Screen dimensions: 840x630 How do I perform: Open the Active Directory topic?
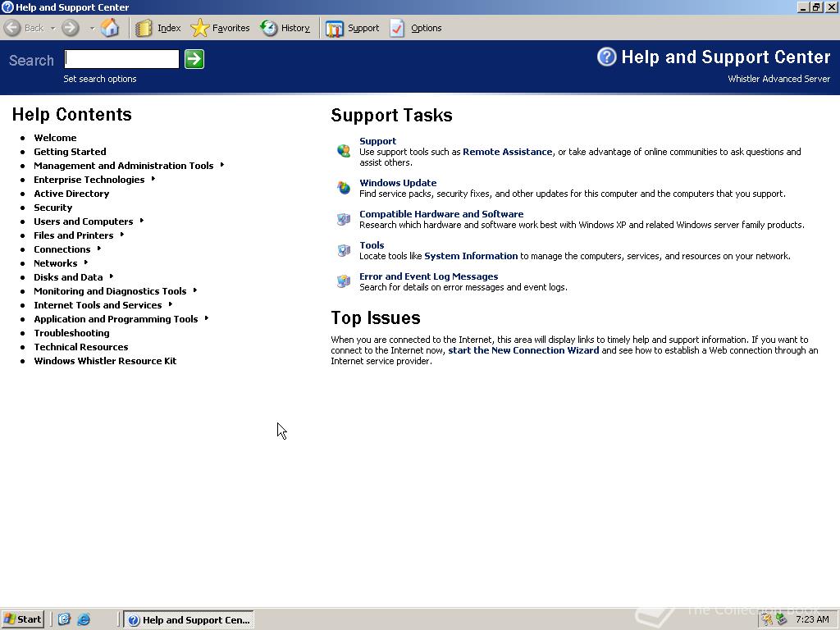(71, 194)
